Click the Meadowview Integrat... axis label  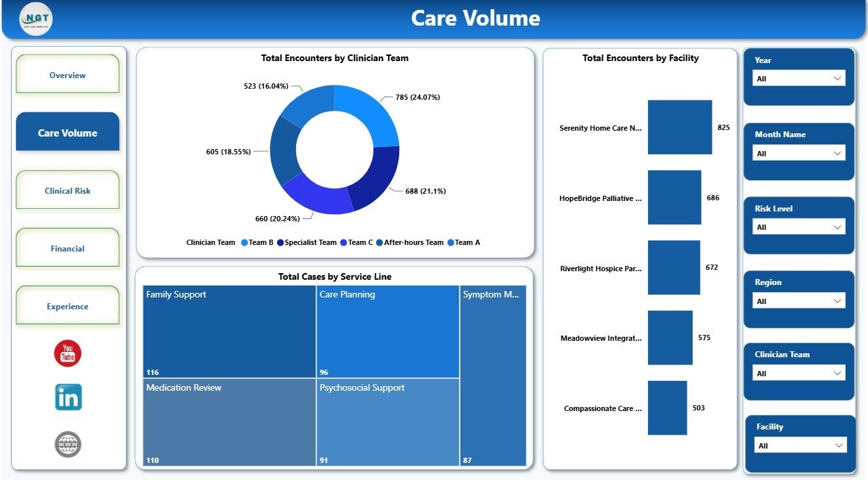601,338
